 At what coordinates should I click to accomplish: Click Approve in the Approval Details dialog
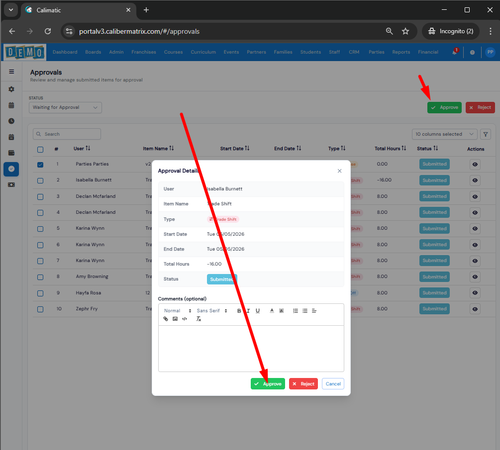coord(268,384)
